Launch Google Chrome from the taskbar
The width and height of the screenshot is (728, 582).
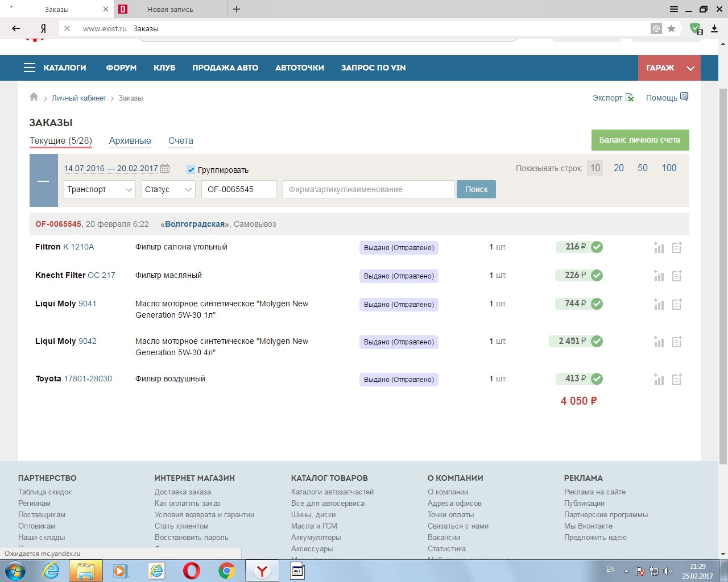pos(227,571)
